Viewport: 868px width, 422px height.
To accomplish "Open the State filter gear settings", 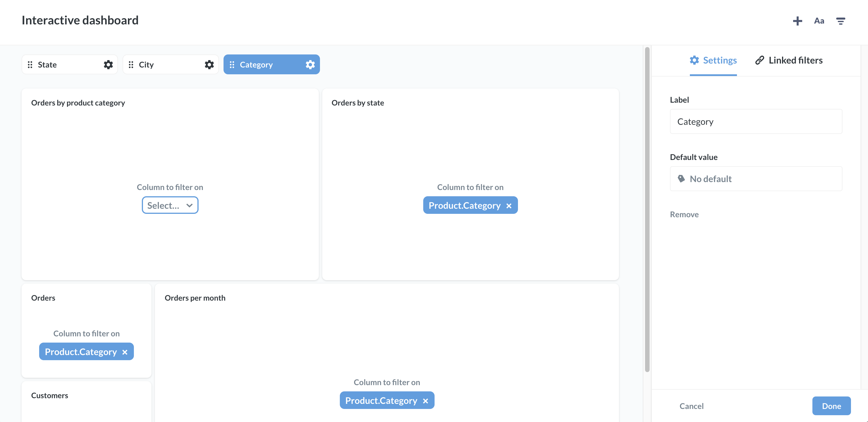I will (108, 64).
